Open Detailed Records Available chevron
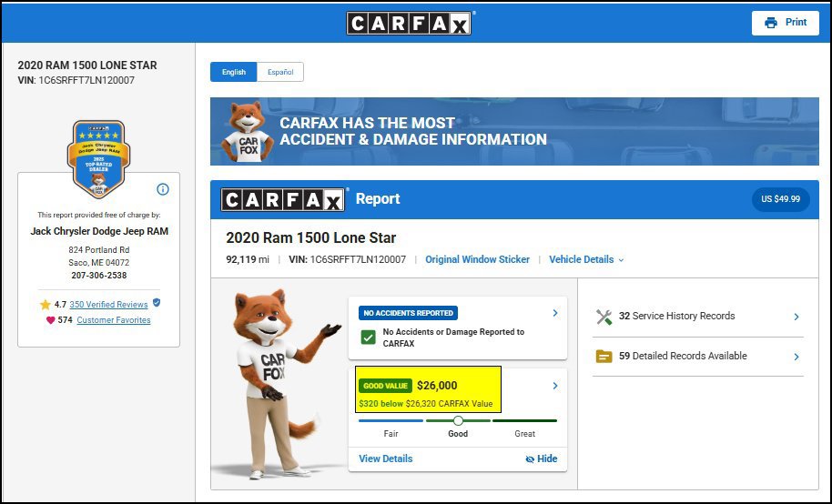832x504 pixels. (796, 357)
